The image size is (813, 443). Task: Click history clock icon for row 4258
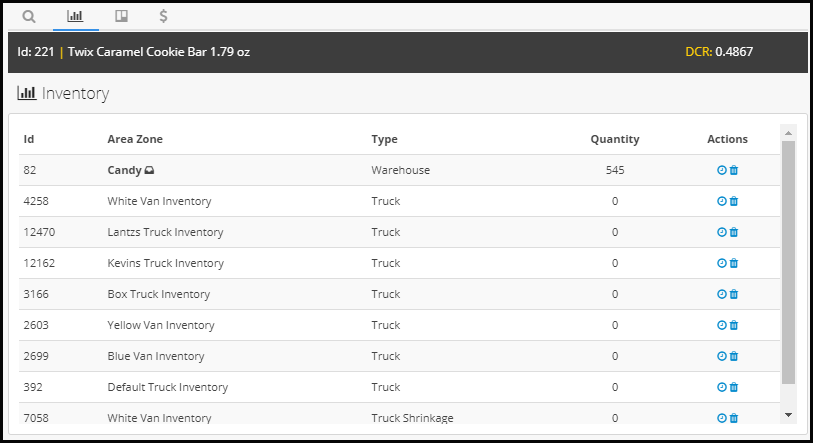pyautogui.click(x=721, y=201)
